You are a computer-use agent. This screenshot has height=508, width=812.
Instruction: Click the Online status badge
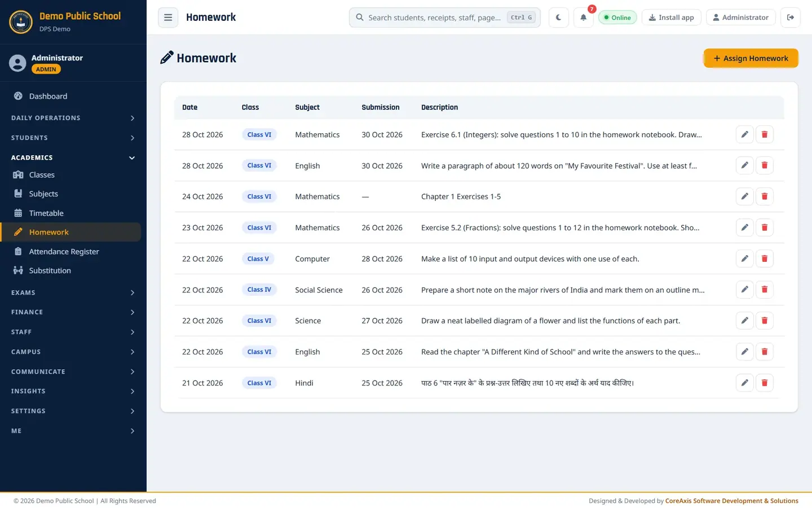point(617,17)
